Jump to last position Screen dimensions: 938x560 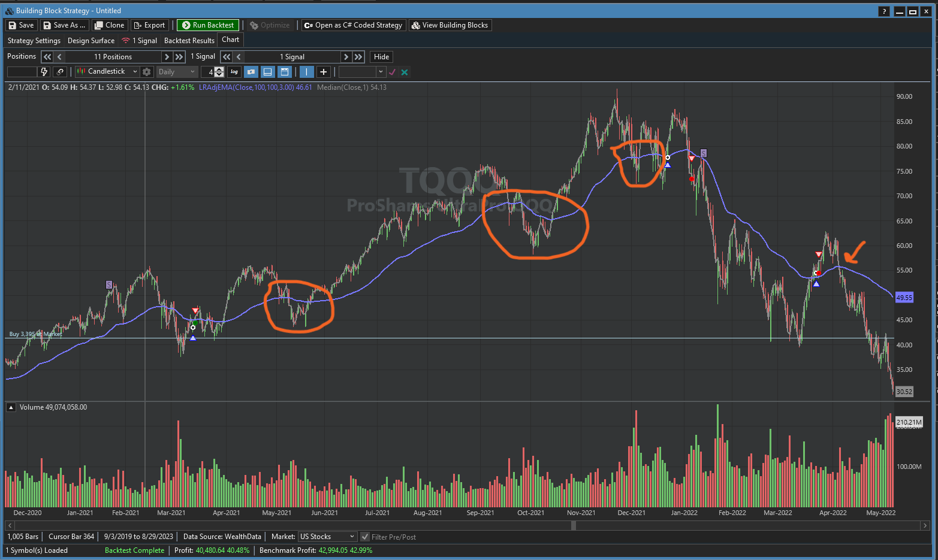pyautogui.click(x=179, y=57)
